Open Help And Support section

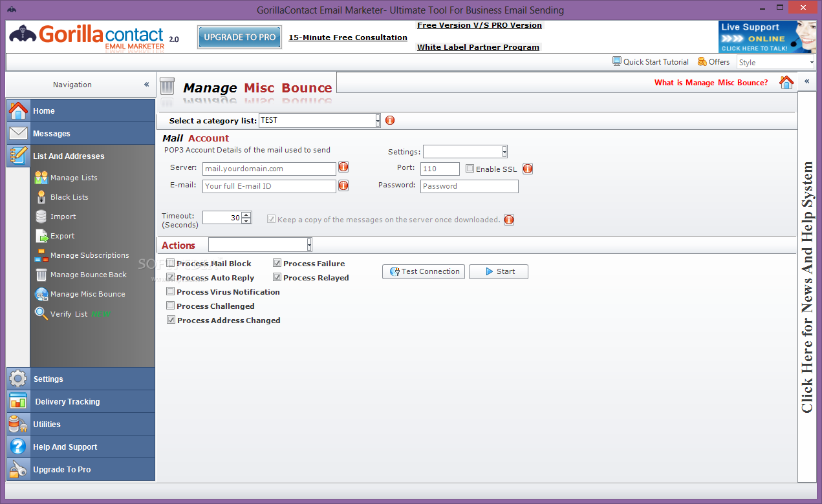(x=81, y=446)
